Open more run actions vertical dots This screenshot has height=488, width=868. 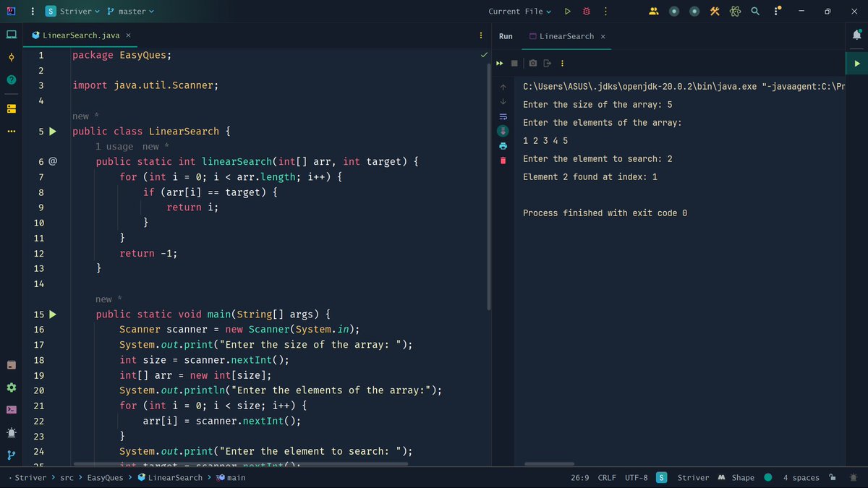point(605,12)
